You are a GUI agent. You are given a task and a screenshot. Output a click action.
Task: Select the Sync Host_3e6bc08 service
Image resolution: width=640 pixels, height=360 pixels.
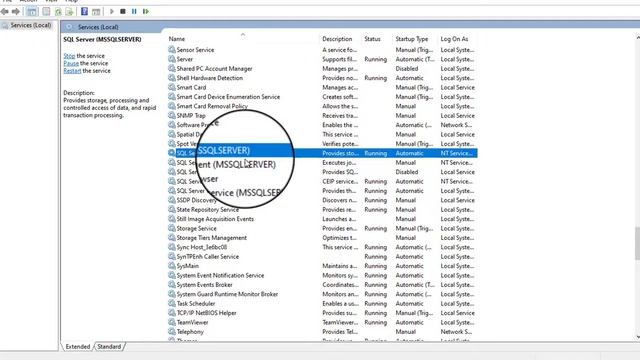point(322,247)
